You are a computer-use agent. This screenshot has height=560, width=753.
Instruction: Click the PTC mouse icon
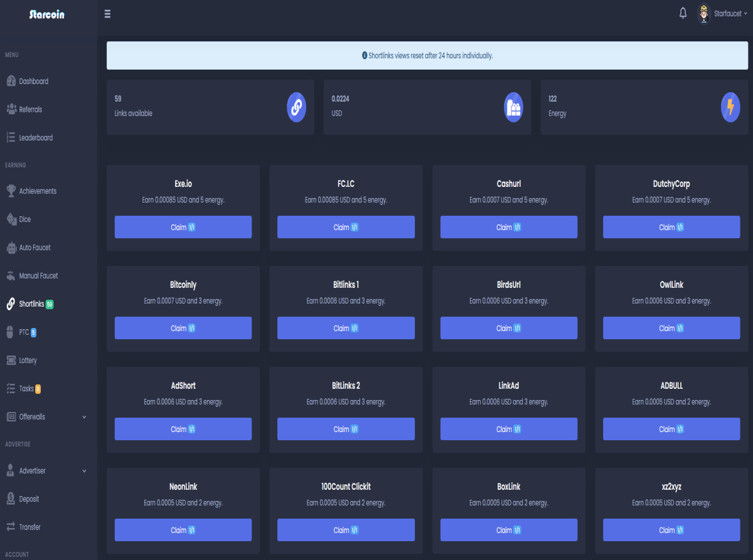tap(11, 332)
